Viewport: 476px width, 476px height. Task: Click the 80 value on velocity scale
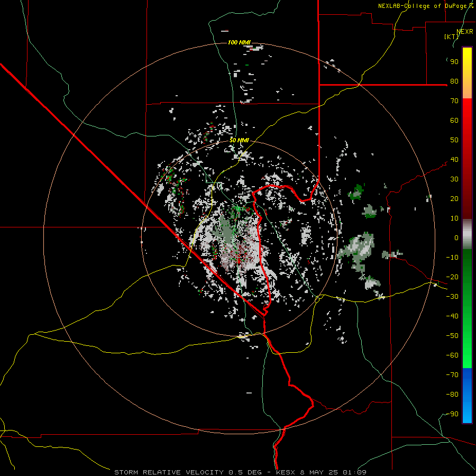click(454, 81)
